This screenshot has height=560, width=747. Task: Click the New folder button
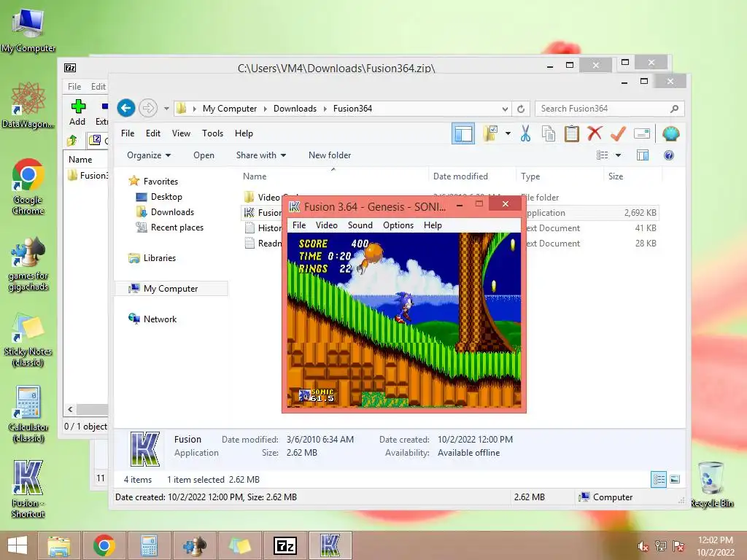[x=330, y=155]
